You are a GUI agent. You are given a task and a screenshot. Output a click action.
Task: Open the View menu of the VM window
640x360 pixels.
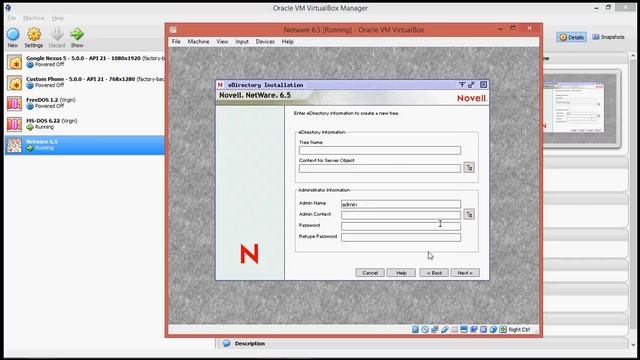pos(222,42)
